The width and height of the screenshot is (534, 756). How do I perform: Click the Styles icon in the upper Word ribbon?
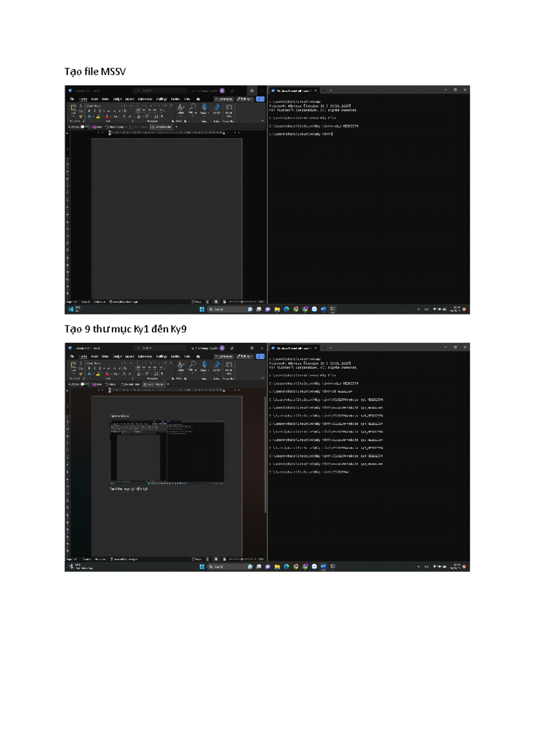pyautogui.click(x=181, y=108)
